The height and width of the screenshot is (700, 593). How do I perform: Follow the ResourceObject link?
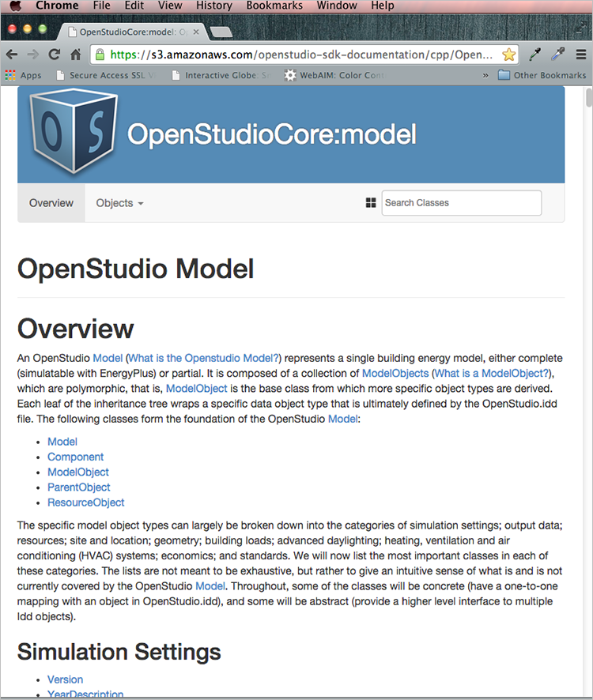click(85, 502)
